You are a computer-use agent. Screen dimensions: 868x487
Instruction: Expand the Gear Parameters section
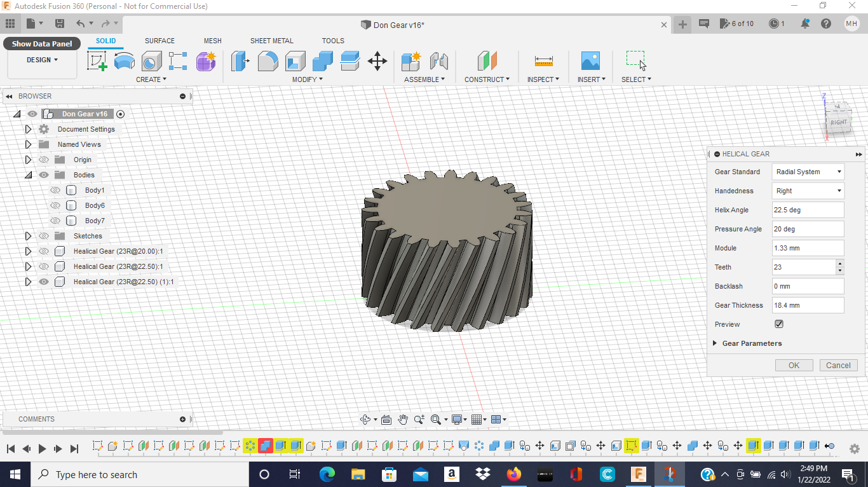[x=715, y=343]
